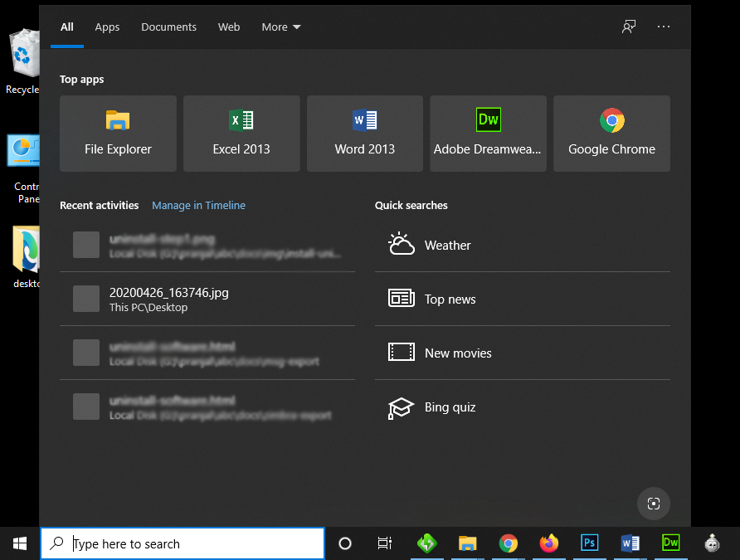Viewport: 740px width, 560px height.
Task: Select Control Panel desktop icon
Action: click(x=23, y=169)
